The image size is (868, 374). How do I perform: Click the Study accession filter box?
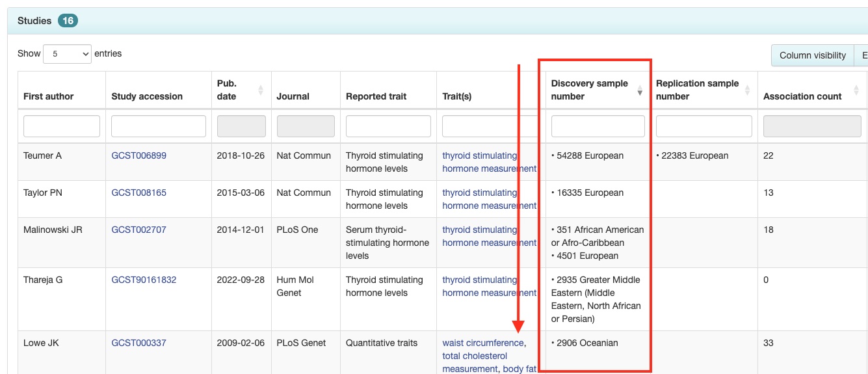159,126
